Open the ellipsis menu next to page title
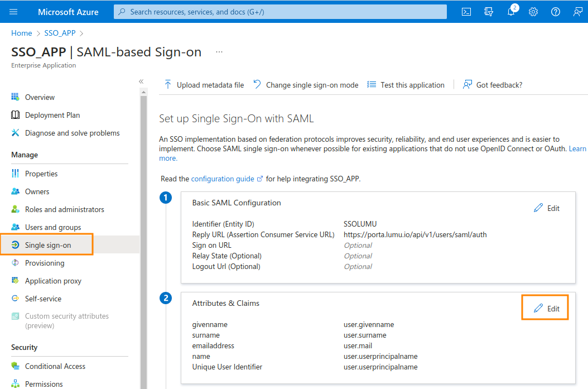 pos(219,52)
